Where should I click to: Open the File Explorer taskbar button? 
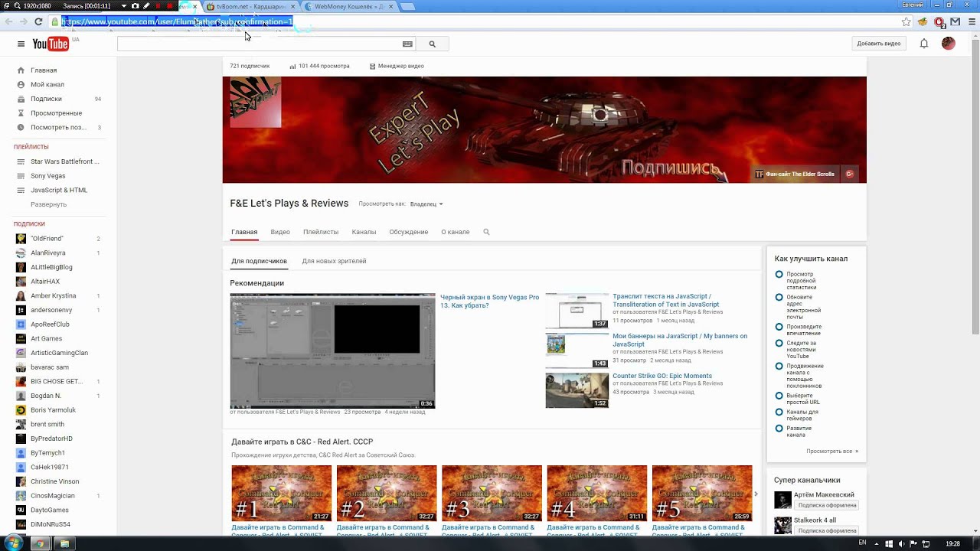[65, 543]
